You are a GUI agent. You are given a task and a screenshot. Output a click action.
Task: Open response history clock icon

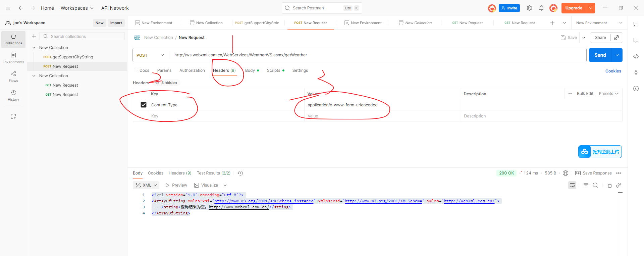240,173
